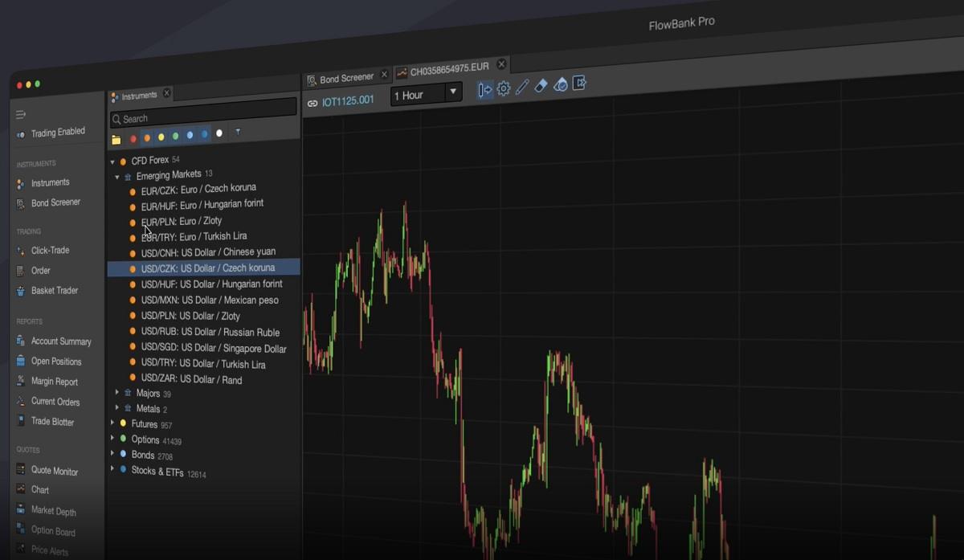The image size is (964, 560).
Task: Open the 1 Hour timeframe dropdown
Action: click(x=427, y=94)
